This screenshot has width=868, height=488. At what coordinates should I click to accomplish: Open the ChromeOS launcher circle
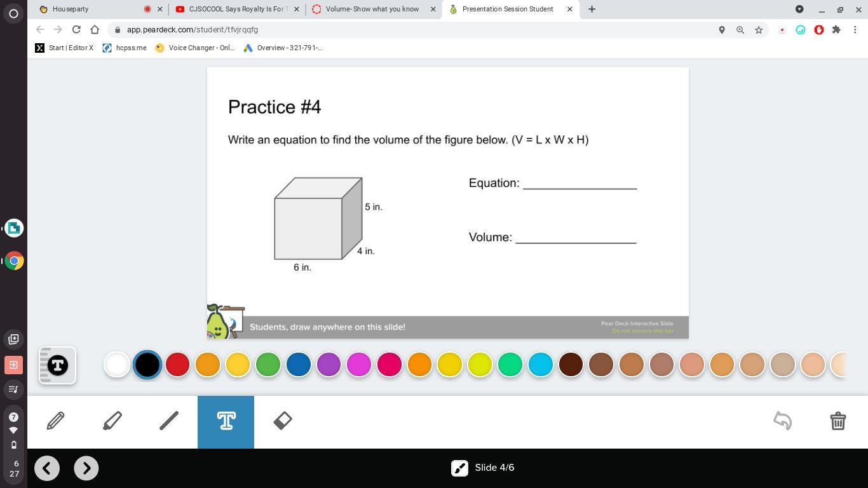pos(13,13)
